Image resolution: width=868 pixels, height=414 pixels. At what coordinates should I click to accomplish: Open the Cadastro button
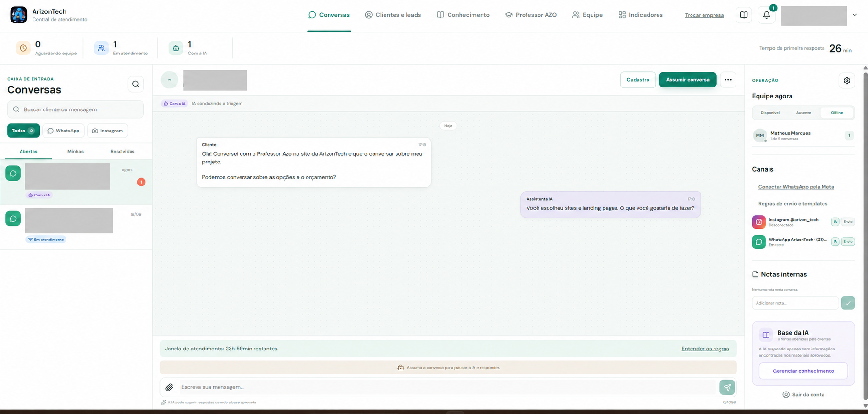coord(638,80)
